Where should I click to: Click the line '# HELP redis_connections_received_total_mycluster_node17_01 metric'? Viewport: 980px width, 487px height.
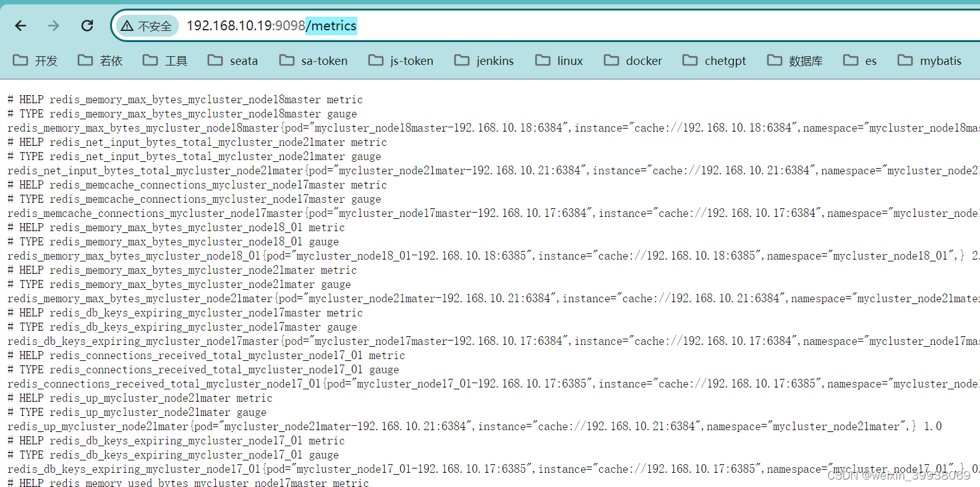(207, 355)
